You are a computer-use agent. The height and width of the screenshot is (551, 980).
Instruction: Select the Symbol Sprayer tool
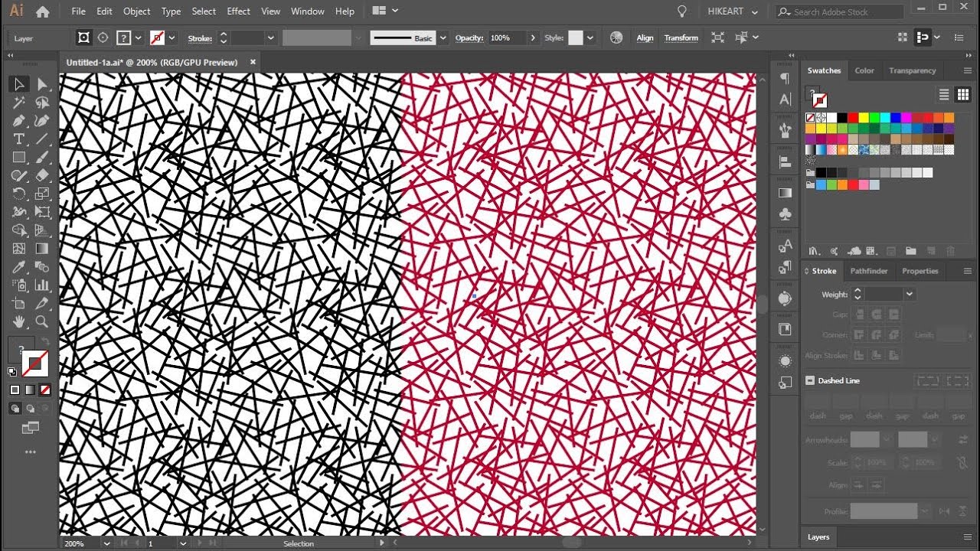pos(19,285)
